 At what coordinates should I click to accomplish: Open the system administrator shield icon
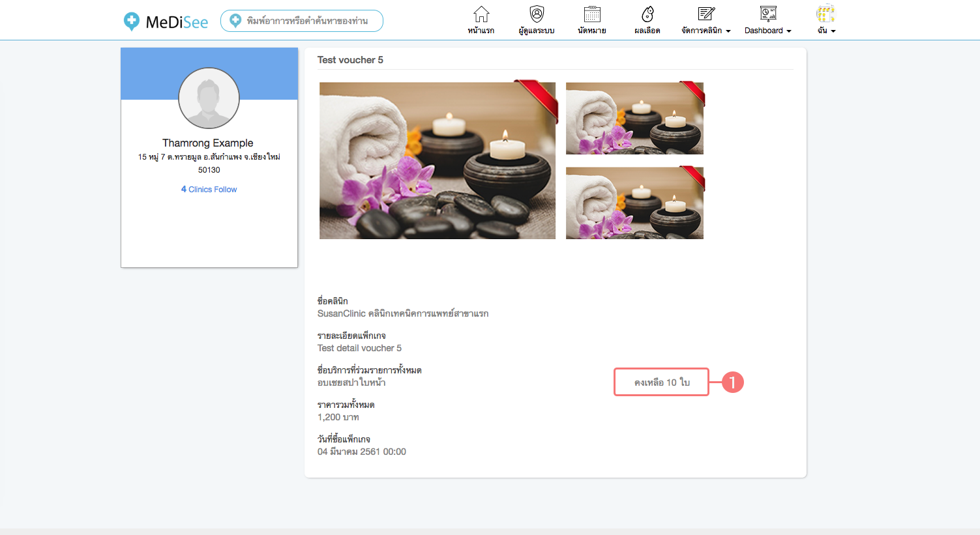(537, 14)
